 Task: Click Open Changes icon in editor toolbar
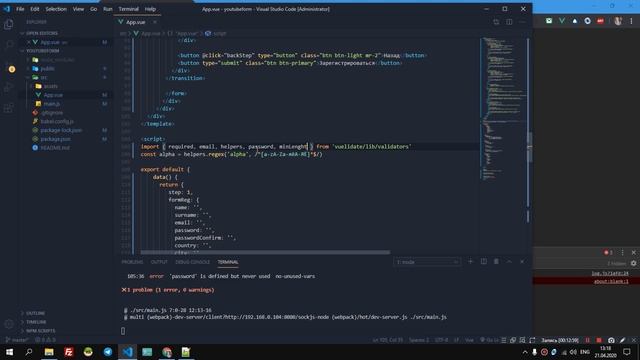point(496,22)
